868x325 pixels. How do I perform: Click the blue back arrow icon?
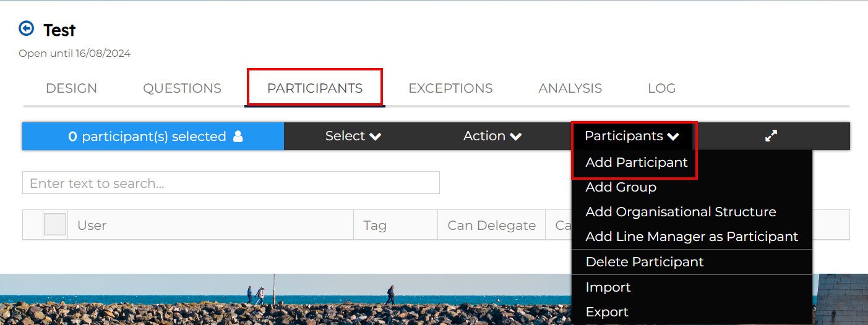[x=27, y=28]
